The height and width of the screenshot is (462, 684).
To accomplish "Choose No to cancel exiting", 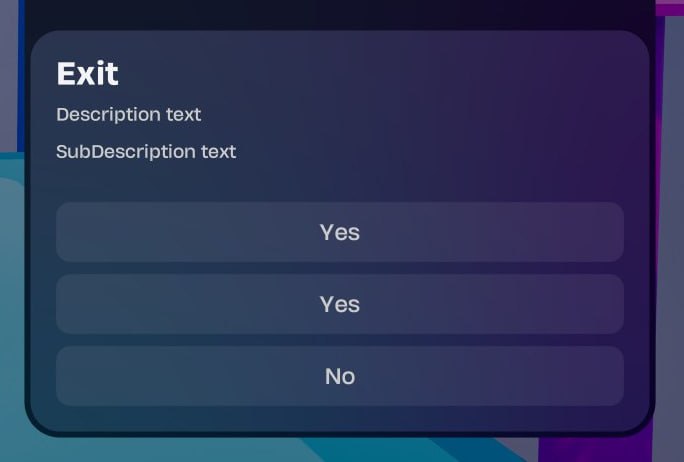I will tap(340, 376).
